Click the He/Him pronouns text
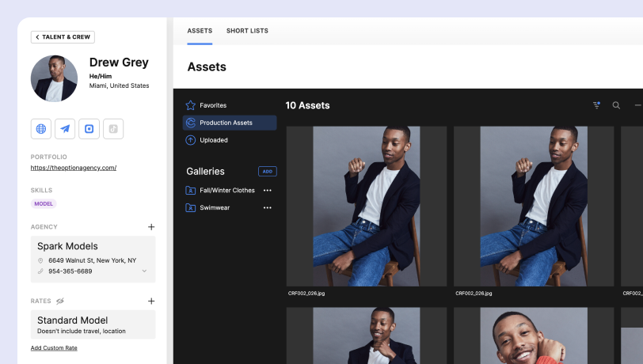The height and width of the screenshot is (364, 643). click(x=101, y=76)
